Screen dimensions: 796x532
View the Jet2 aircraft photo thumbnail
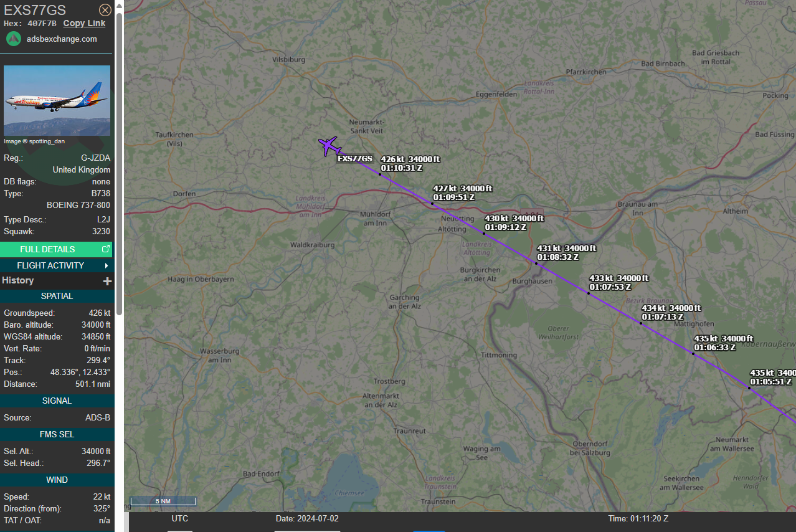coord(57,100)
